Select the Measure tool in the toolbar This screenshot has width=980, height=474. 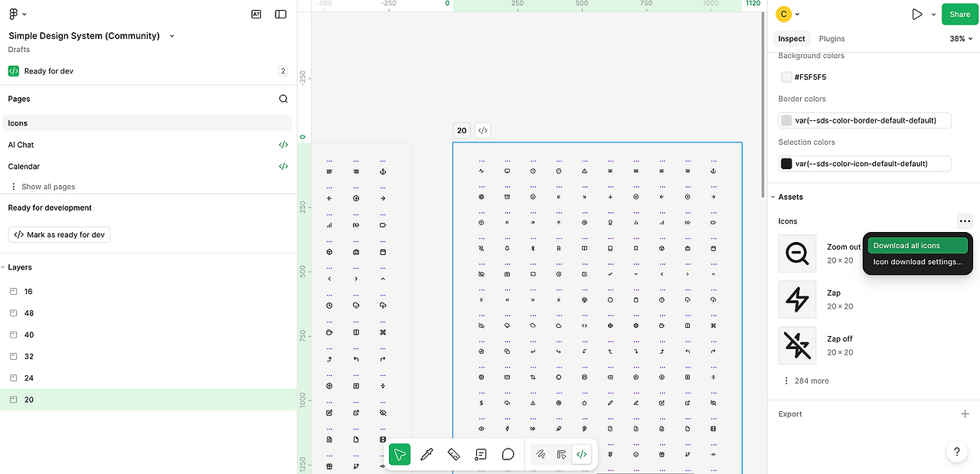453,454
